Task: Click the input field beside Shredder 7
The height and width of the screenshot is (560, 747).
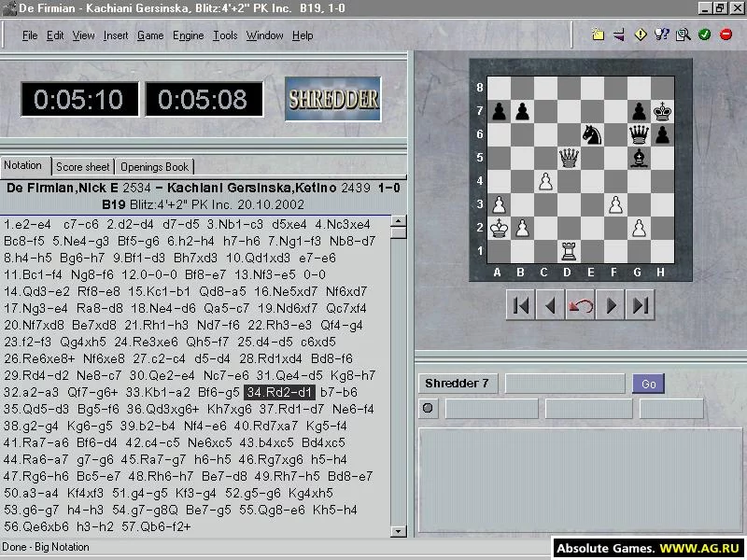Action: click(565, 384)
